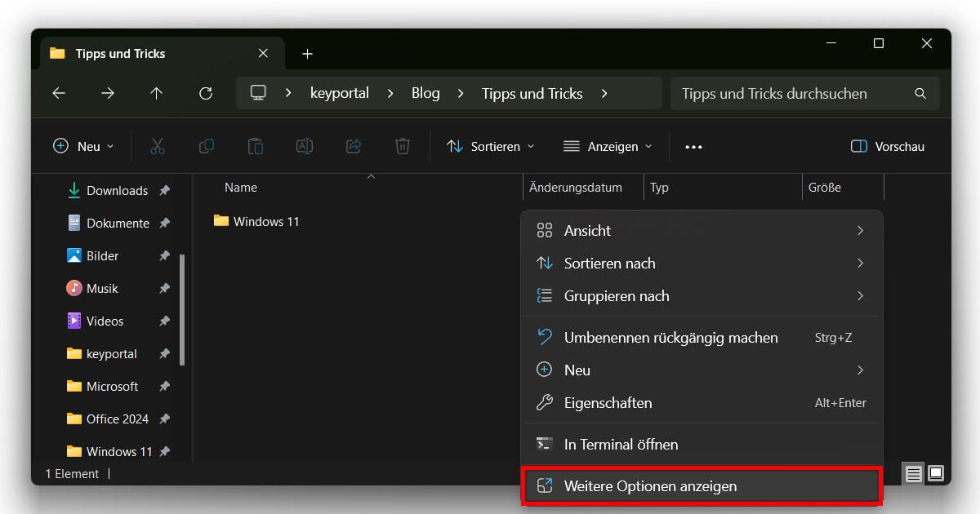Navigate up one folder level
This screenshot has height=514, width=980.
point(156,93)
